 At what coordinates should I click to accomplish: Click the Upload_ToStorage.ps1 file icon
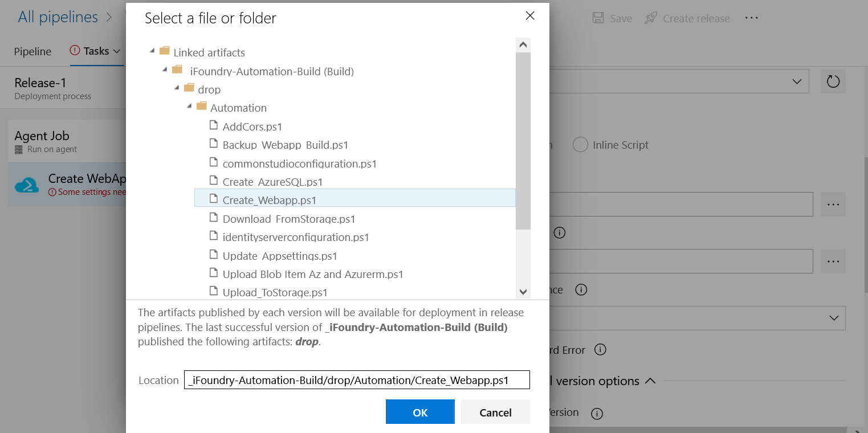(214, 292)
